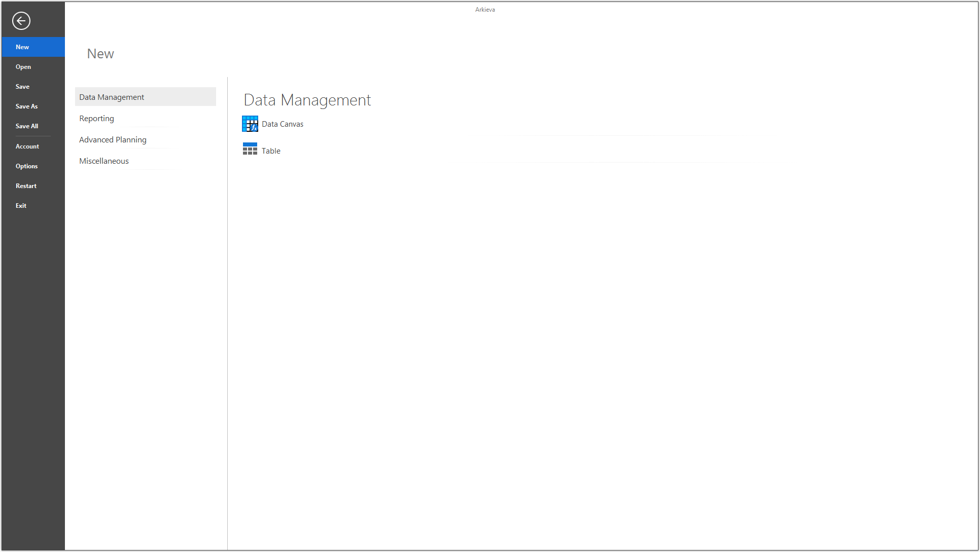
Task: Go to the Account page
Action: pyautogui.click(x=33, y=146)
